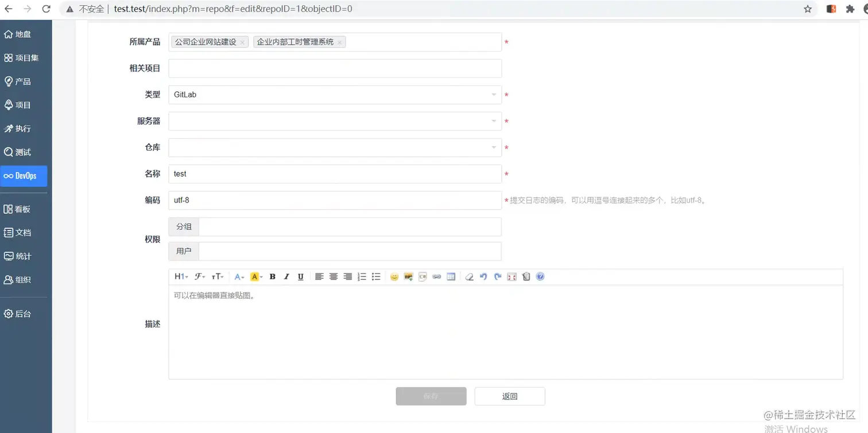The height and width of the screenshot is (433, 868).
Task: Insert a numbered list
Action: point(362,276)
